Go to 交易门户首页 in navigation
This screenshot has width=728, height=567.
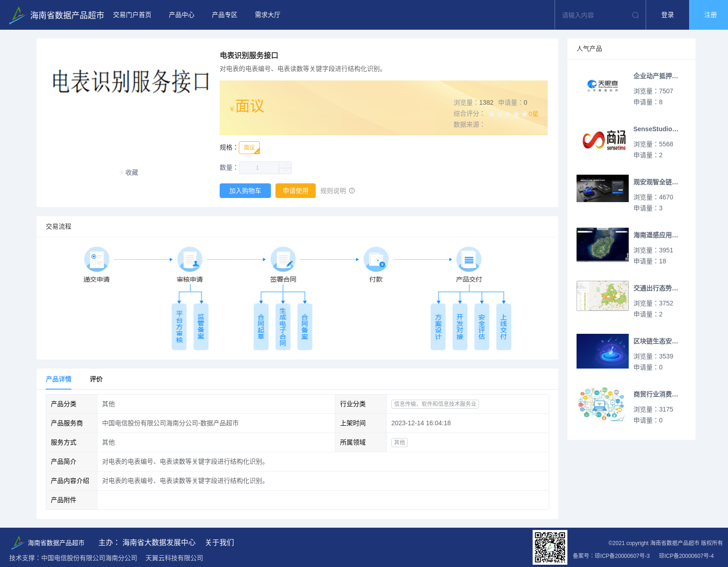pos(132,15)
